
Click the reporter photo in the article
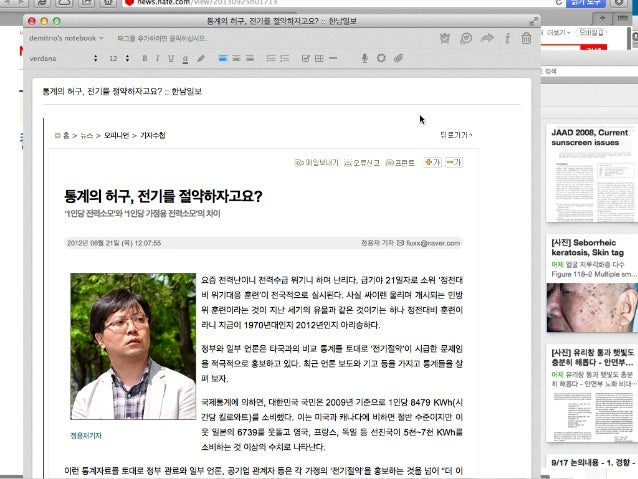[133, 346]
